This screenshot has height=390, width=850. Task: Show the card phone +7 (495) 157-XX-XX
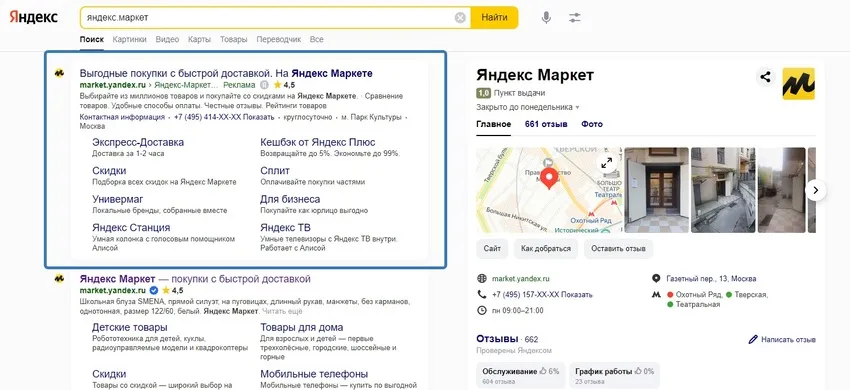542,295
